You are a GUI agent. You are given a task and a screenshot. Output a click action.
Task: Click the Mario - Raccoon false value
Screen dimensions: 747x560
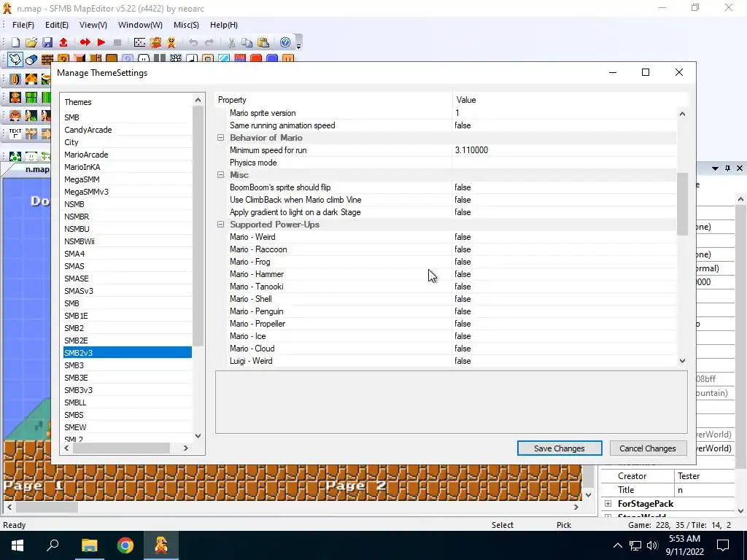tap(462, 249)
